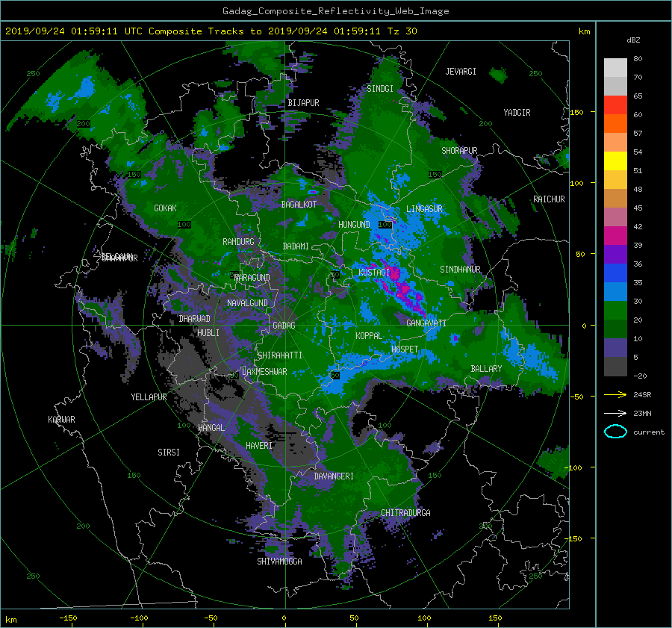
Task: Click the HANGAL city label
Action: pos(211,428)
